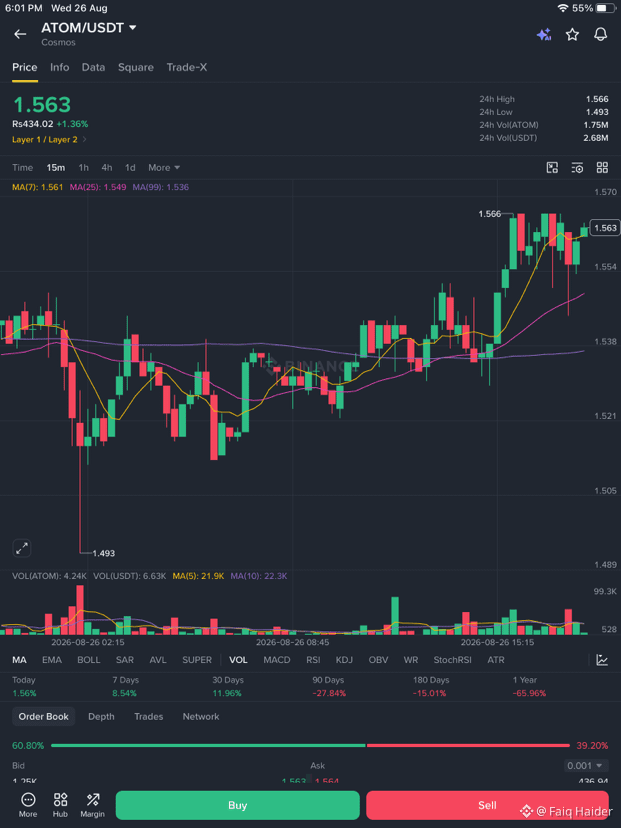Tap the green Buy button
The image size is (621, 828).
click(238, 805)
